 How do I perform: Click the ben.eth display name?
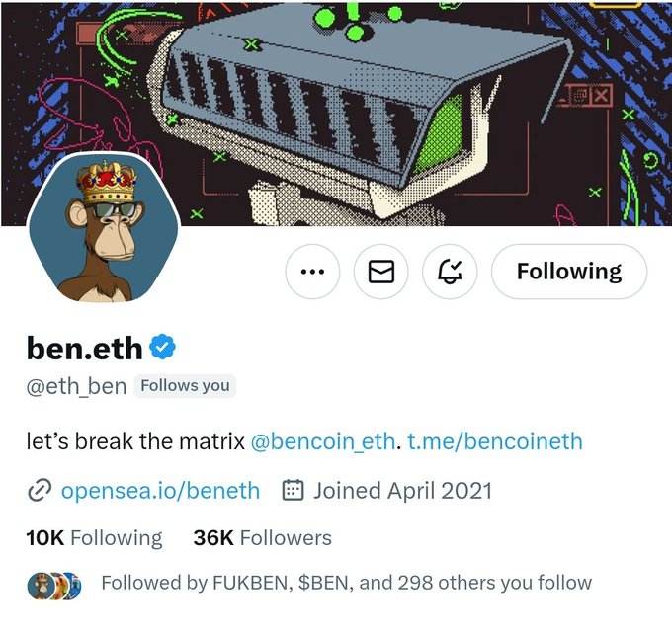click(84, 349)
